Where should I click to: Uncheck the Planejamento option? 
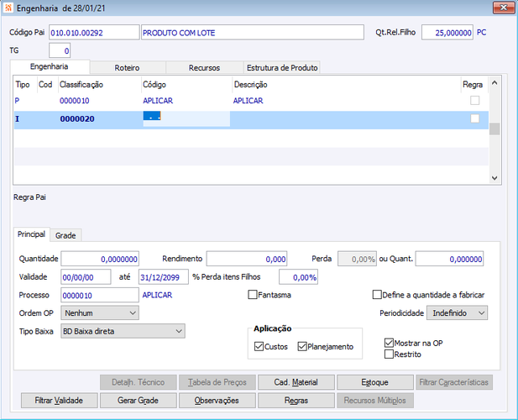pos(302,346)
